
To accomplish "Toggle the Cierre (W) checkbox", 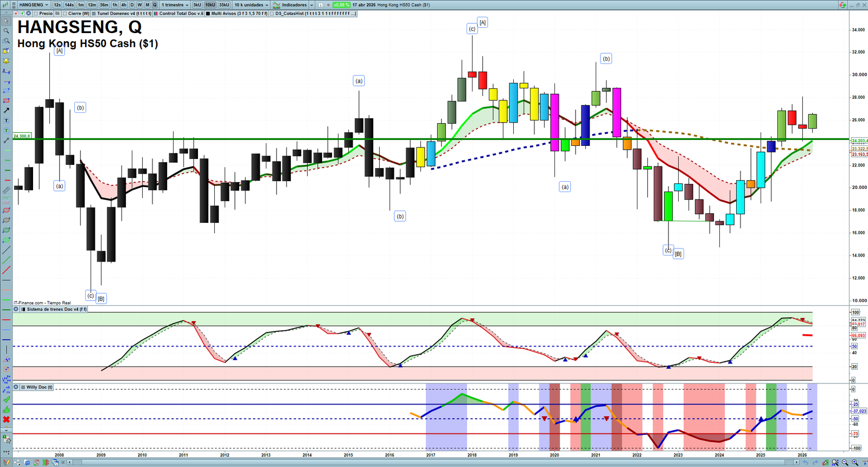I will pyautogui.click(x=65, y=14).
